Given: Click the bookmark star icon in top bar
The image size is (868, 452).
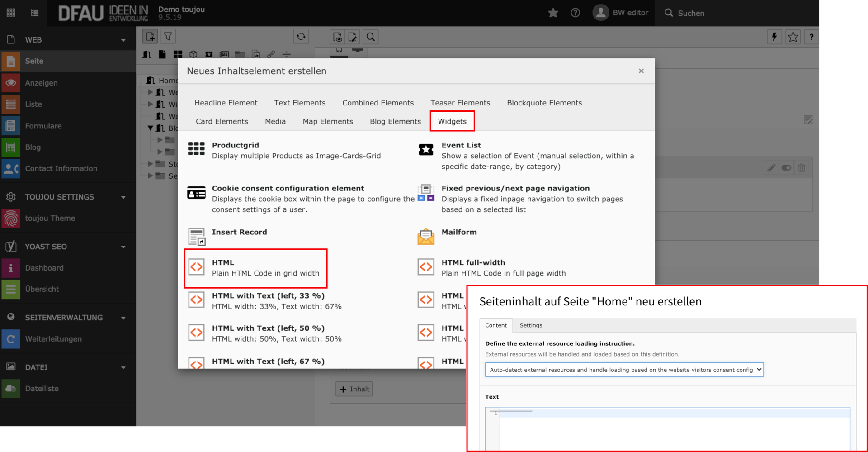Looking at the screenshot, I should pyautogui.click(x=553, y=13).
